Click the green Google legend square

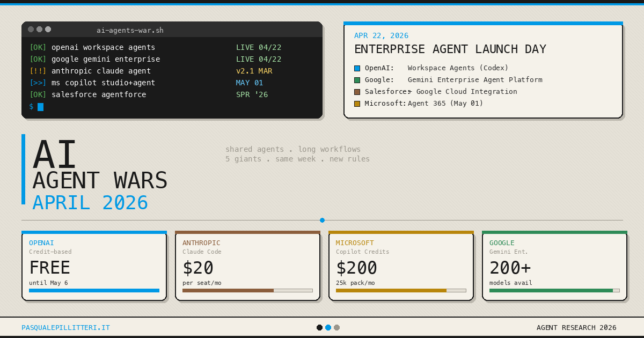pos(356,80)
